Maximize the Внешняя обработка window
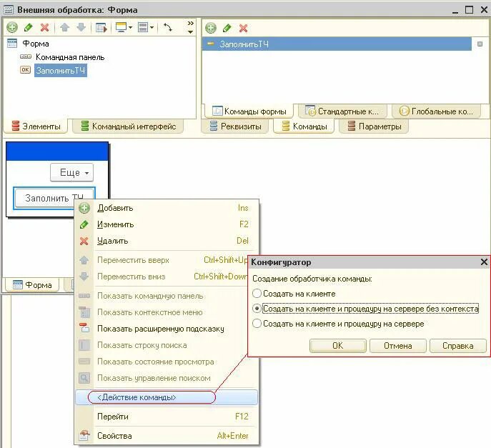The height and width of the screenshot is (448, 491). pos(469,10)
